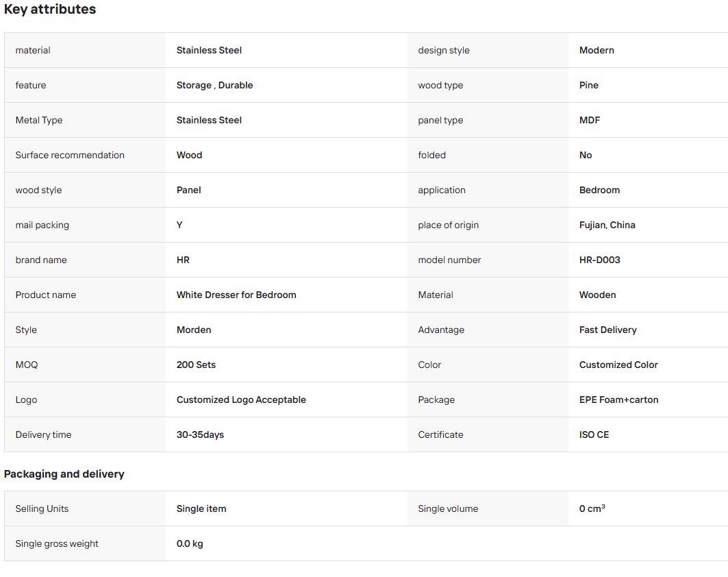Click the Storage, Durable feature value
The height and width of the screenshot is (577, 728).
pyautogui.click(x=214, y=85)
